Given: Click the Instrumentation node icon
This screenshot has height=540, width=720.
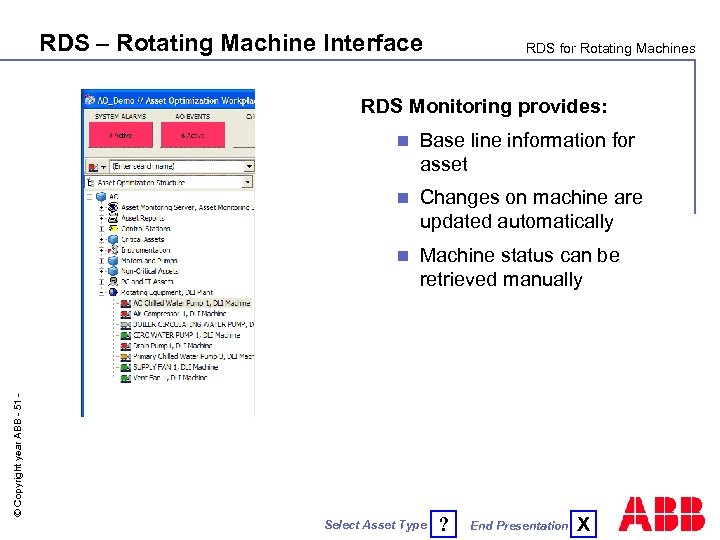Looking at the screenshot, I should pos(113,250).
